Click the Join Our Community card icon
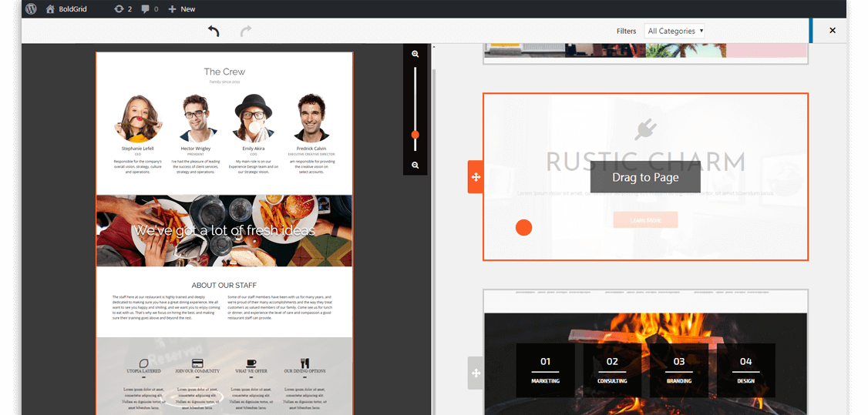 click(x=197, y=363)
